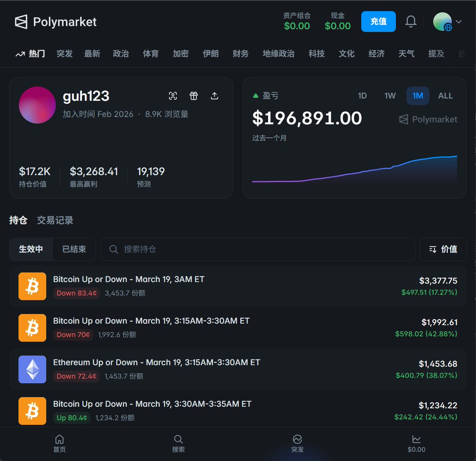
Task: Click the $3,268.41 最高赢利 stat
Action: click(x=94, y=176)
